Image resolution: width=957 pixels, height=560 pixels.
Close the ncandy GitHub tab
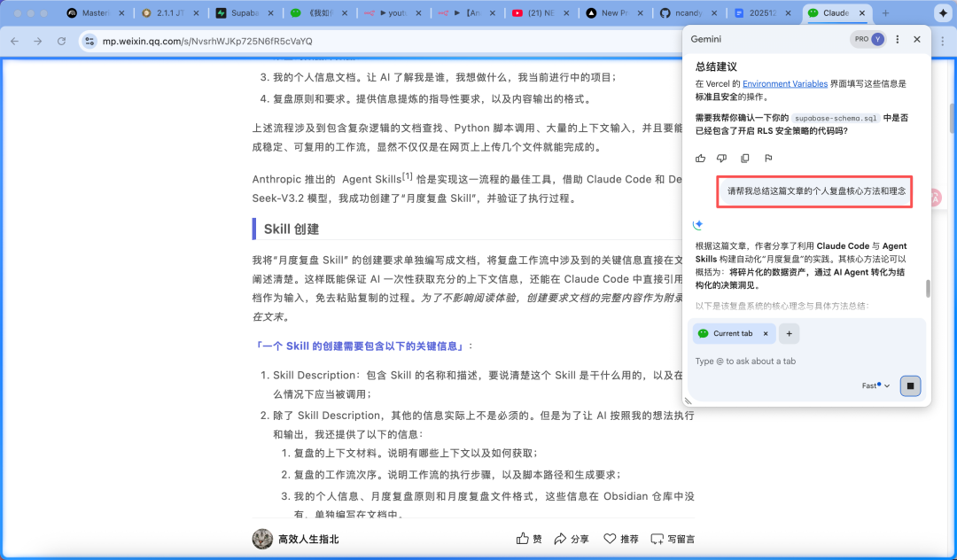(x=714, y=12)
